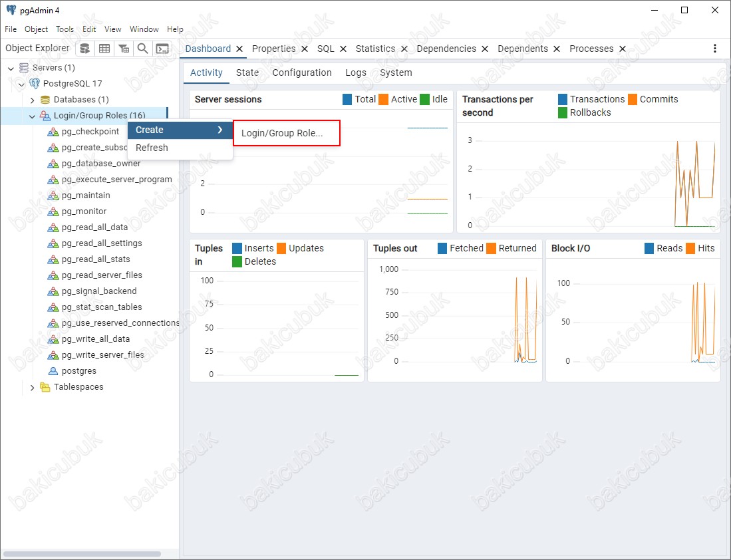The height and width of the screenshot is (560, 731).
Task: Select the pg_read_all_settings role name
Action: click(102, 243)
